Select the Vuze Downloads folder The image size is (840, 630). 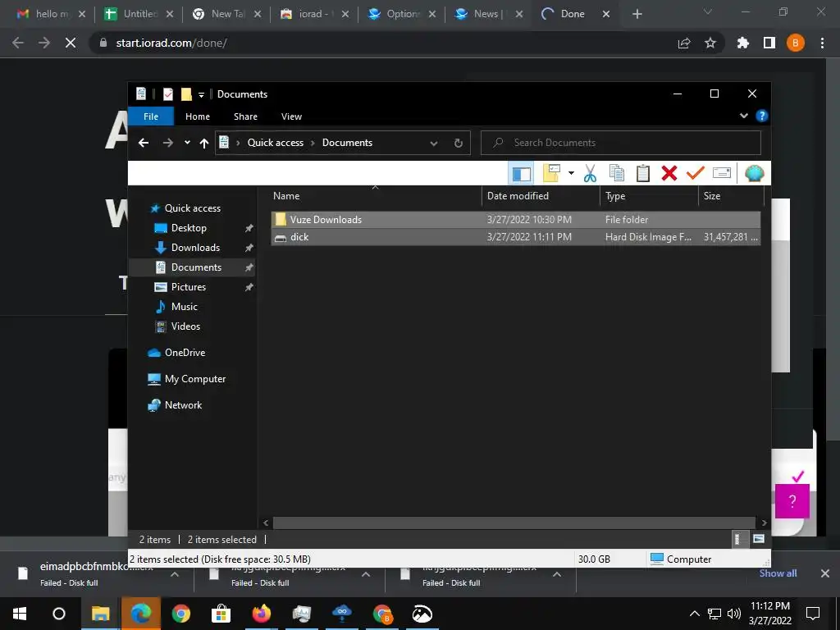click(515, 220)
